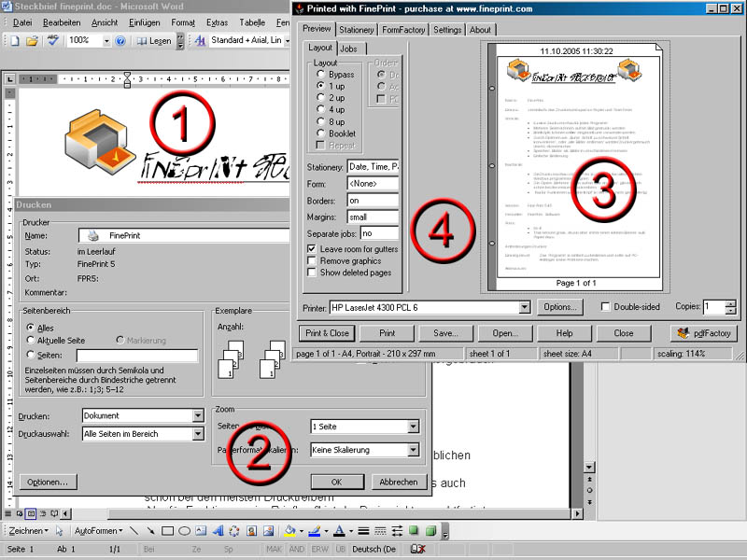Click the Print & Close button
Image resolution: width=747 pixels, height=560 pixels.
[x=326, y=332]
